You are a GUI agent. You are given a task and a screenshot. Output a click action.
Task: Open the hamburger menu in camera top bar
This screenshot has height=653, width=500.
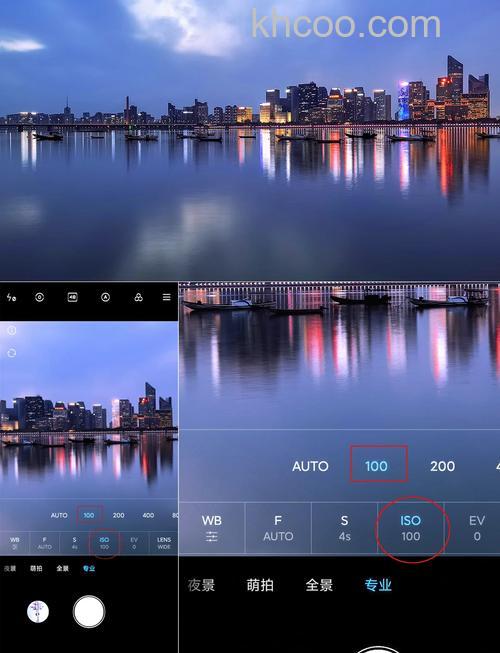(167, 297)
